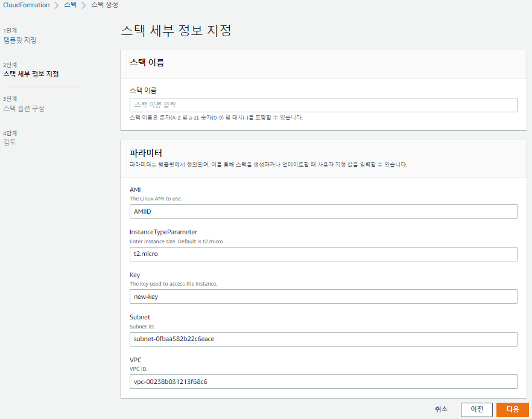Image resolution: width=532 pixels, height=419 pixels.
Task: Select the 스택 생성 breadcrumb text
Action: [x=104, y=5]
